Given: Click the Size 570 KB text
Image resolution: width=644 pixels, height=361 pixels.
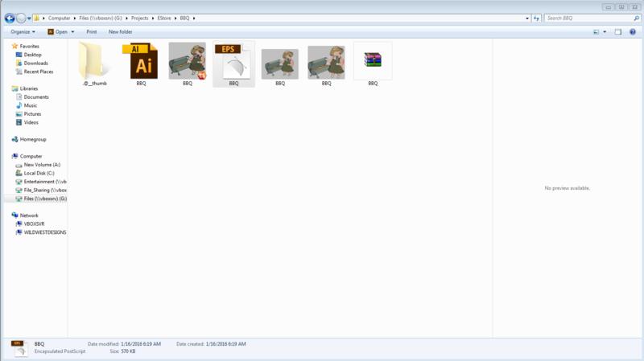Looking at the screenshot, I should click(122, 351).
